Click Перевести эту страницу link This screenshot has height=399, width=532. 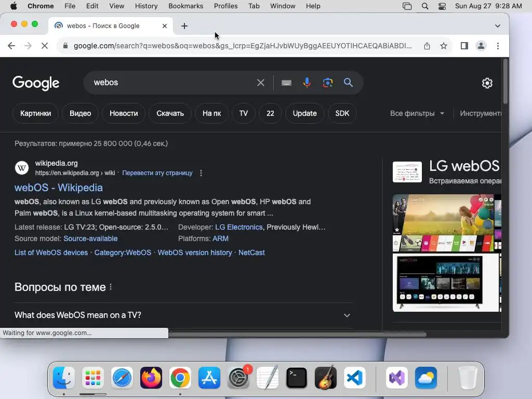[x=157, y=173]
